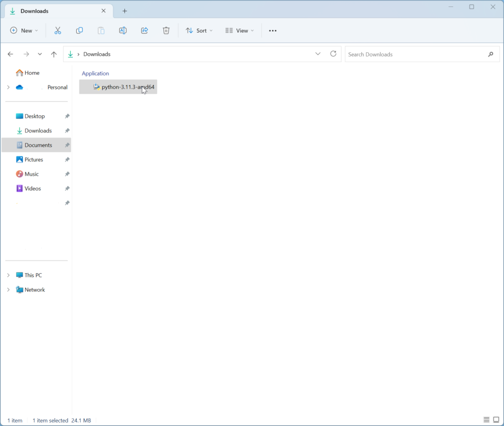The image size is (504, 426).
Task: Click the Copy icon in toolbar
Action: click(x=79, y=31)
